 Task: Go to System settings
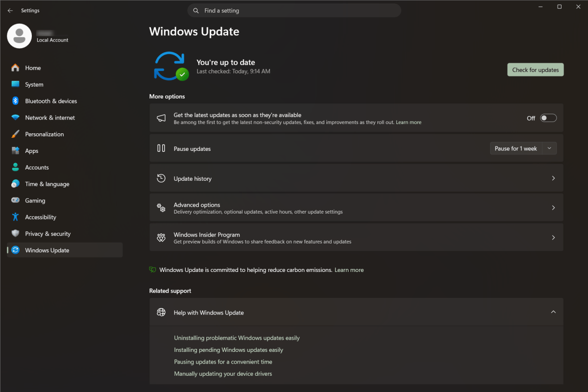pos(65,84)
